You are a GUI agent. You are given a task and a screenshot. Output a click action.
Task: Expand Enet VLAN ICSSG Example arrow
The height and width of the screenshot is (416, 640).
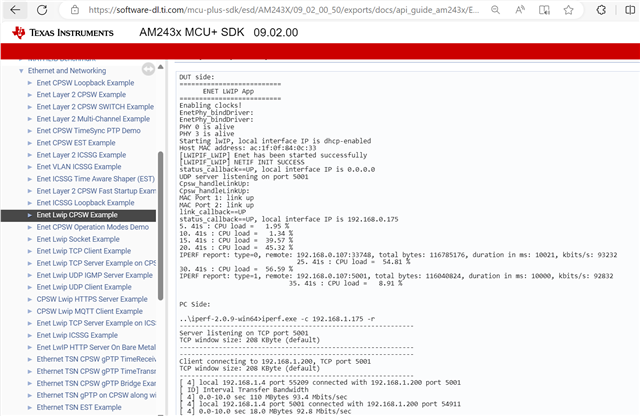pos(30,167)
